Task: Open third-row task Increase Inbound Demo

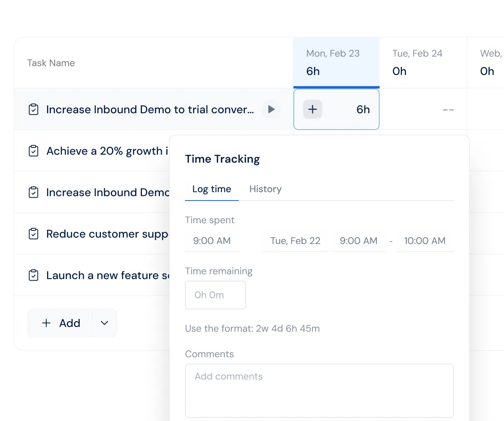Action: 108,192
